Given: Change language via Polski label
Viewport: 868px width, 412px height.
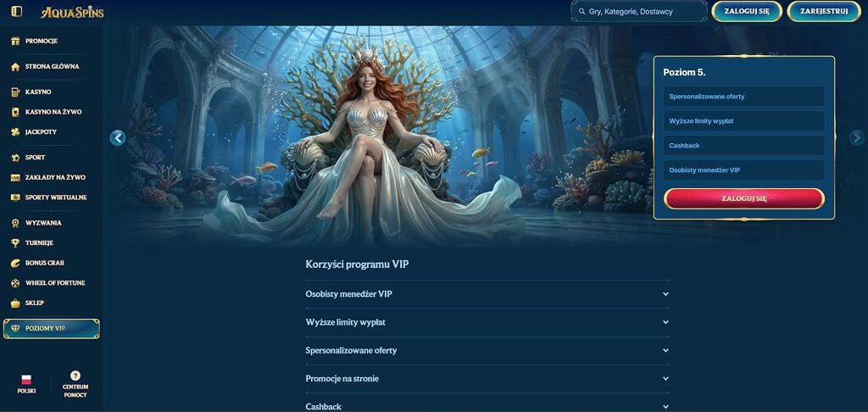Looking at the screenshot, I should click(x=26, y=391).
